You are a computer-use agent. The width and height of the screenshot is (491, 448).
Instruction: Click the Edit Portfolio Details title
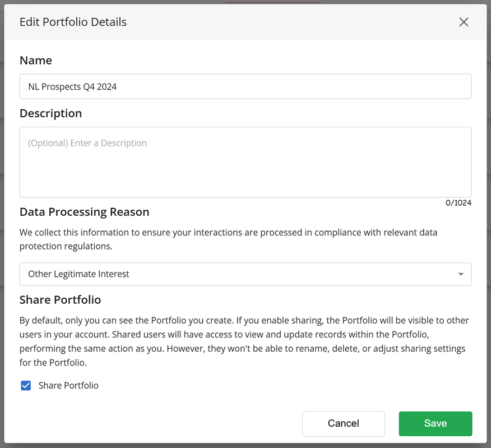(73, 22)
